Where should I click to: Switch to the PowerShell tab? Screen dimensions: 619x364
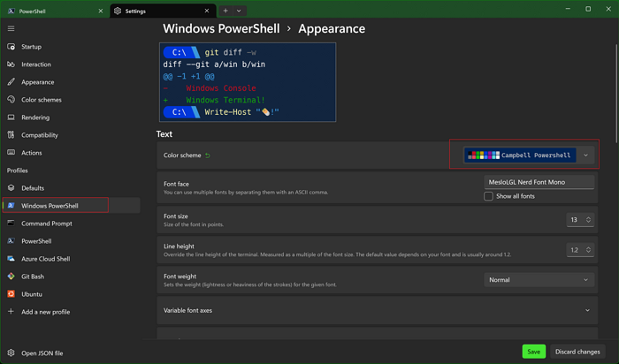54,11
